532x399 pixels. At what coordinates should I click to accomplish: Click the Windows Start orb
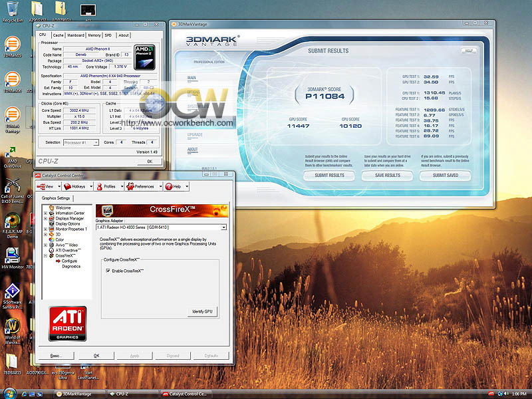click(x=9, y=394)
